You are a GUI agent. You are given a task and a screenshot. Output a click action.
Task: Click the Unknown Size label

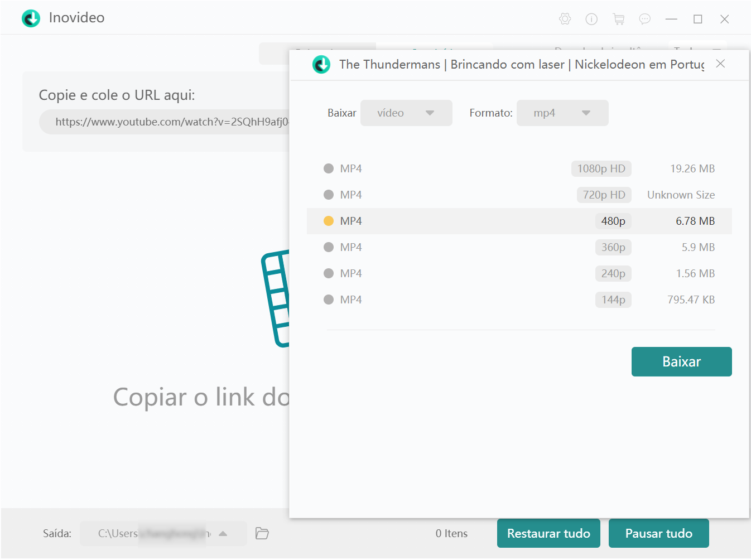[x=681, y=195]
